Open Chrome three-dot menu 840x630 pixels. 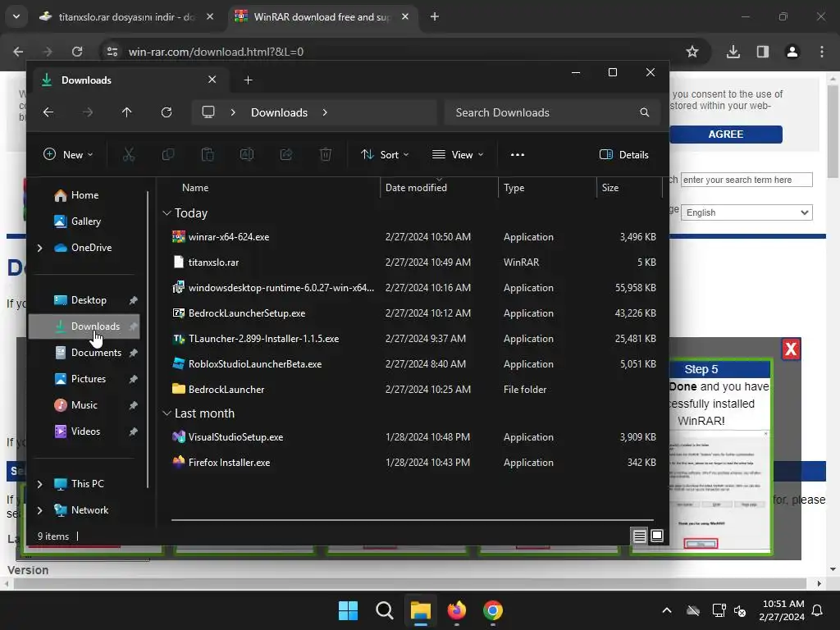(822, 52)
